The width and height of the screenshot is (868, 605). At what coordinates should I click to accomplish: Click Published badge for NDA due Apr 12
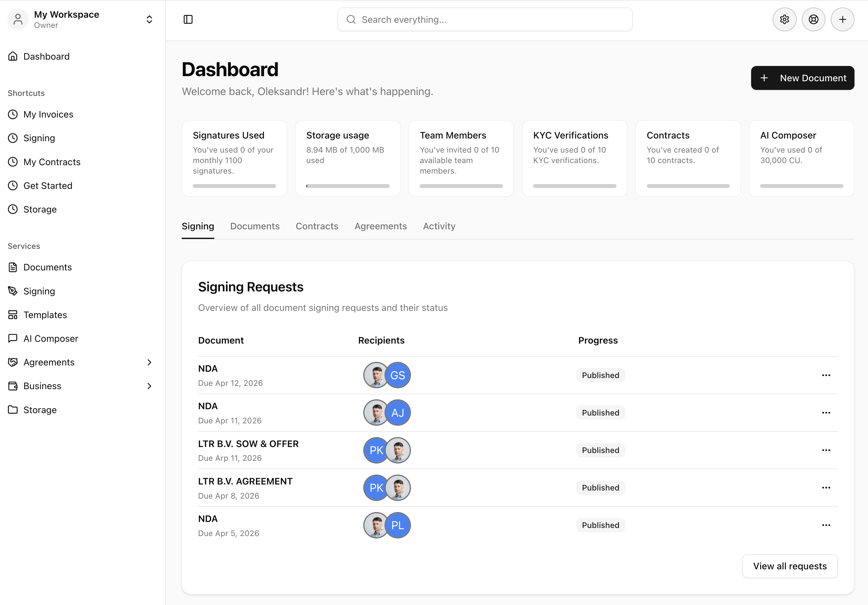pos(600,375)
